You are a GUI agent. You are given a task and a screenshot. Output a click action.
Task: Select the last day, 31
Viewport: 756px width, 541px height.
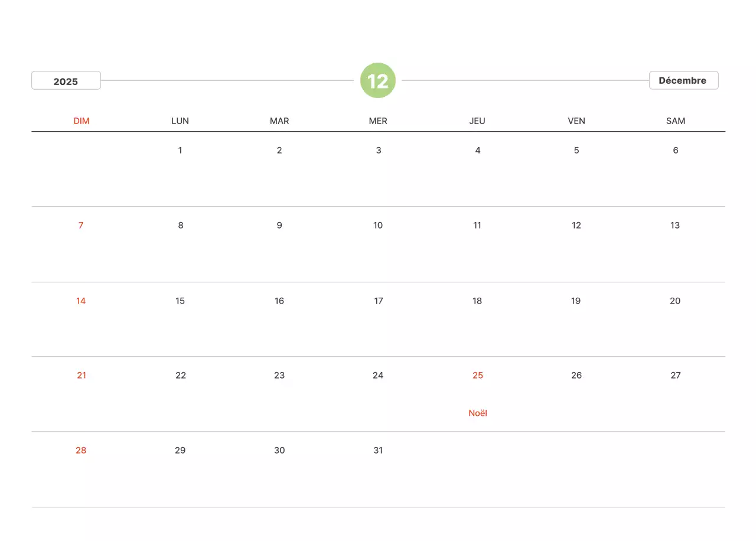coord(378,451)
